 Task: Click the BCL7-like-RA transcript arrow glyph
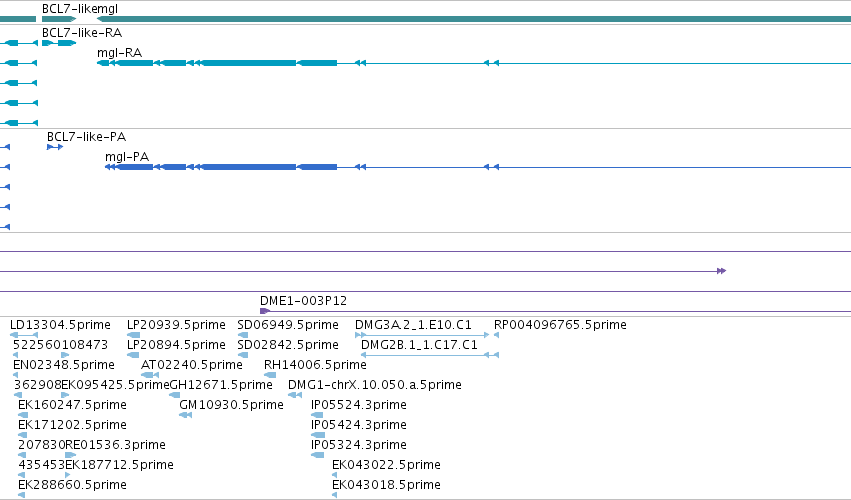[59, 43]
